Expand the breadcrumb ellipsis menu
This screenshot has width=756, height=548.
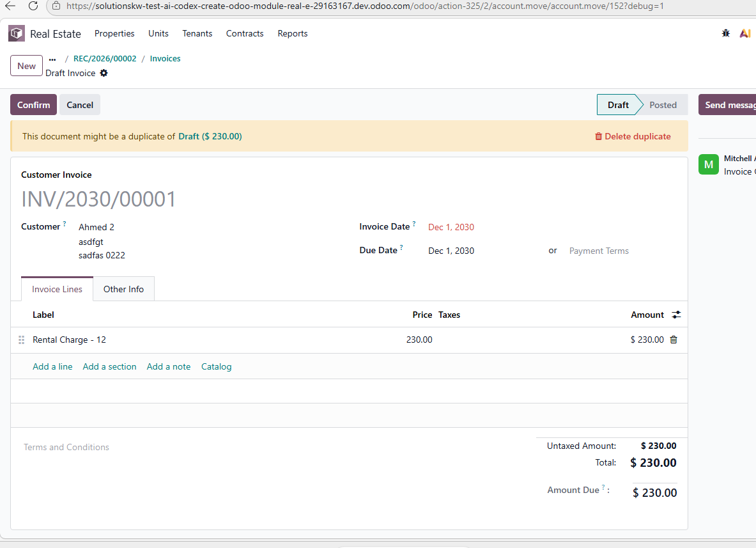tap(52, 59)
